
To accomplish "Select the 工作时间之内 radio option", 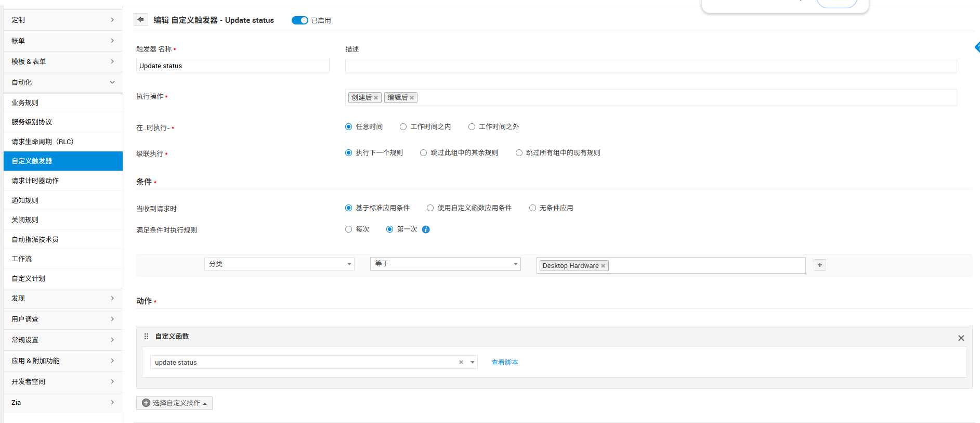I will pos(403,127).
